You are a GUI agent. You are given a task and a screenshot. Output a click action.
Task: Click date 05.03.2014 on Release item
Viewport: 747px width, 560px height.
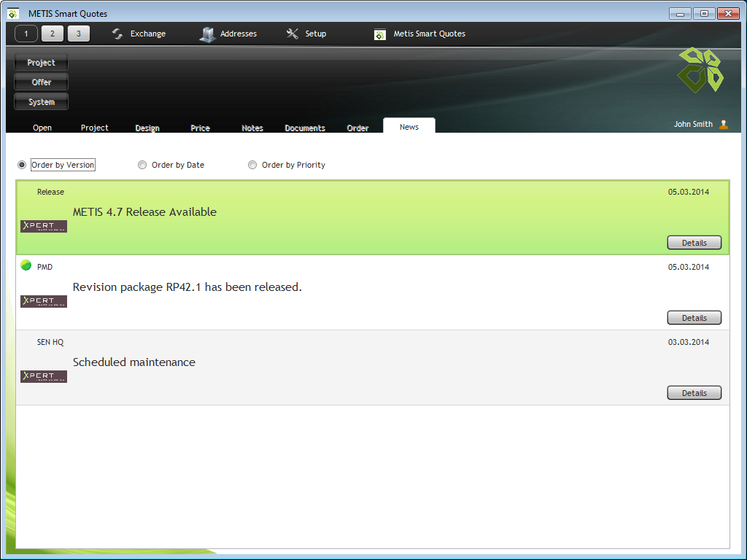click(689, 192)
